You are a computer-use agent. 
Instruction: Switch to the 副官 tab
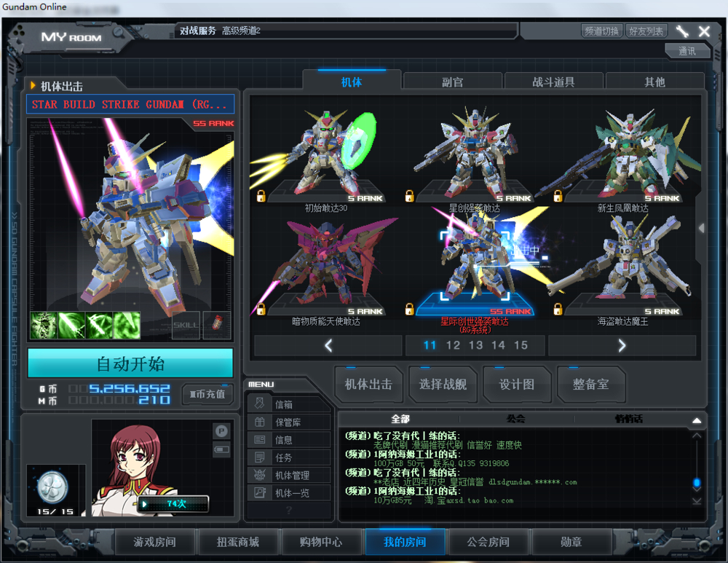pos(453,82)
